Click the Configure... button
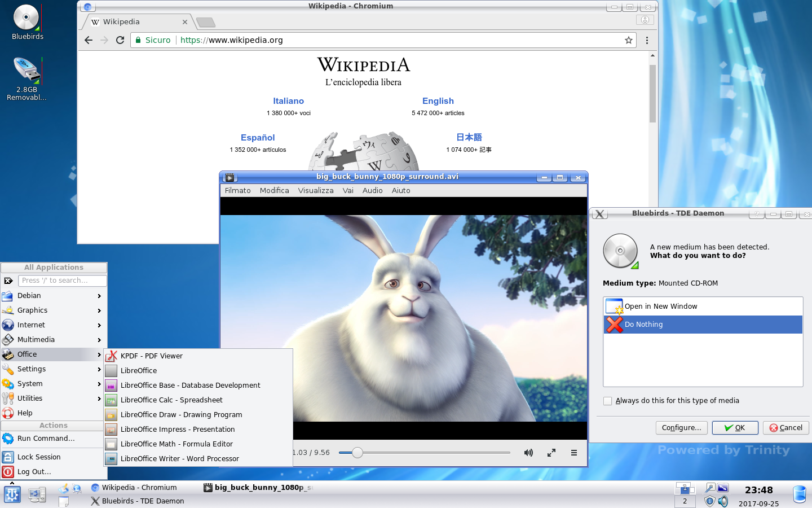Image resolution: width=812 pixels, height=508 pixels. pos(681,428)
